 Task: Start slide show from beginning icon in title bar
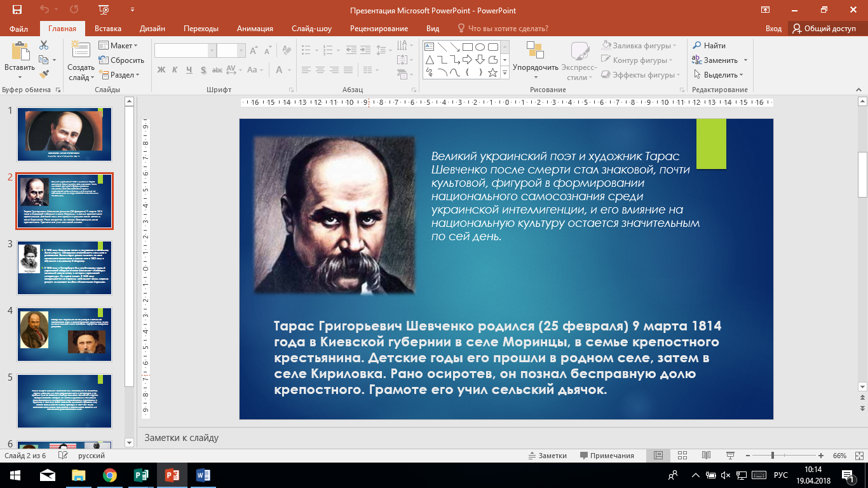point(104,10)
